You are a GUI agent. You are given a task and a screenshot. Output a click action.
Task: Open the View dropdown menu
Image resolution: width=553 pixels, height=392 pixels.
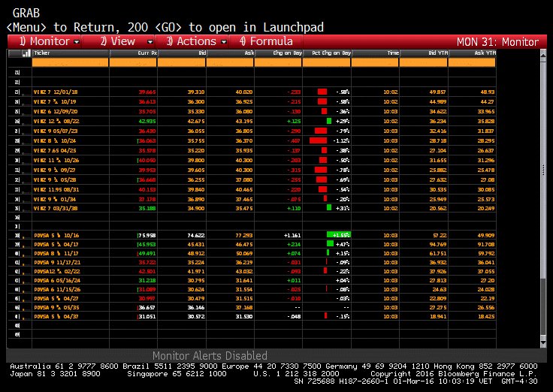118,41
